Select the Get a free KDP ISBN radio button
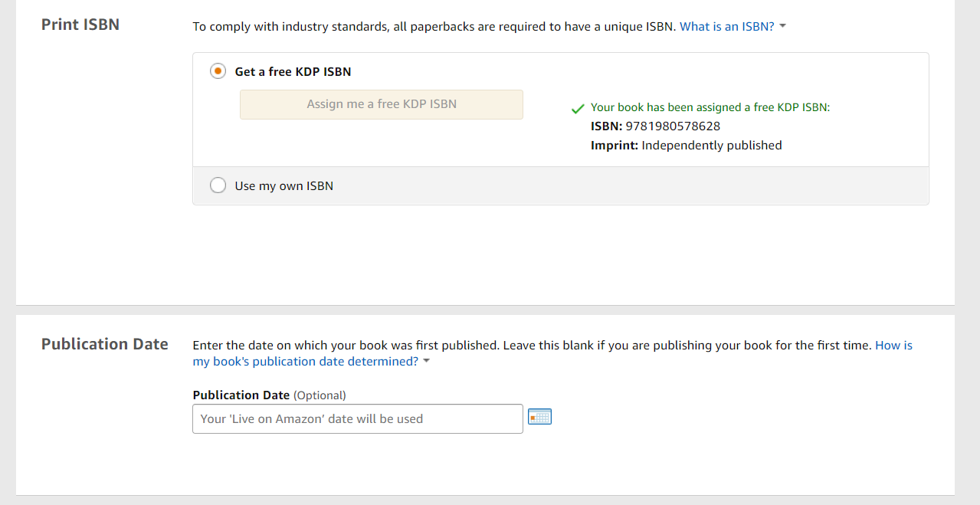 [218, 71]
